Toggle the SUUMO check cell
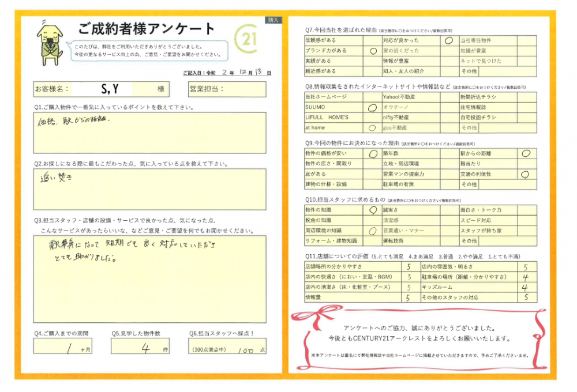Screen dimensions: 577x392 point(372,107)
